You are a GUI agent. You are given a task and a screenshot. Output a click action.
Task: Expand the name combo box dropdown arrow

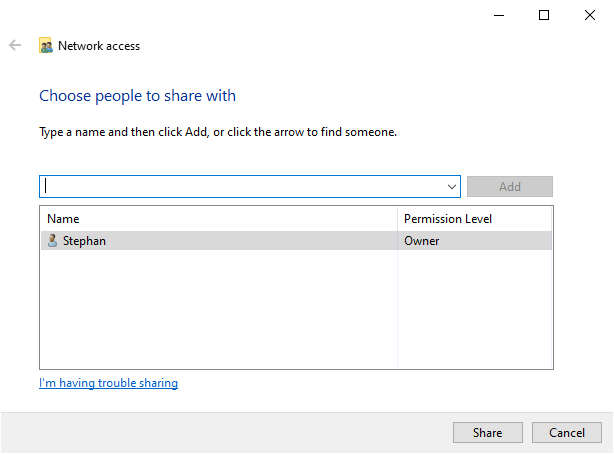point(452,187)
